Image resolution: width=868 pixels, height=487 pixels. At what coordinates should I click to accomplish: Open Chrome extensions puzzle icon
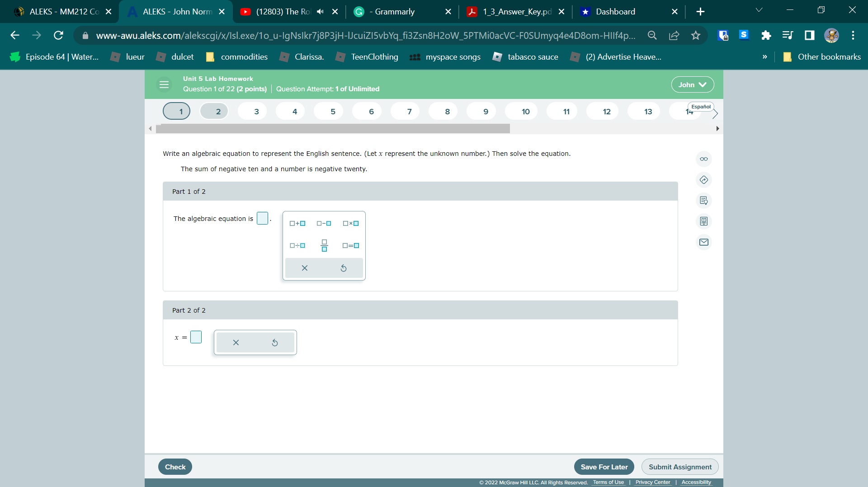tap(766, 35)
